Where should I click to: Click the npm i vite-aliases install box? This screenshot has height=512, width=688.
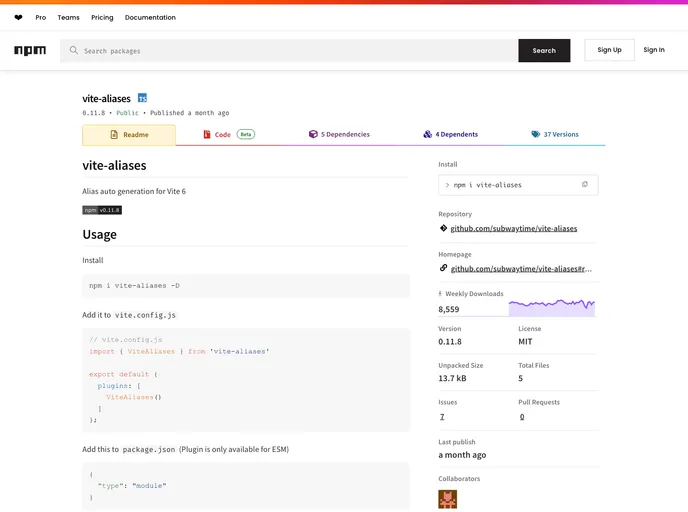(518, 185)
